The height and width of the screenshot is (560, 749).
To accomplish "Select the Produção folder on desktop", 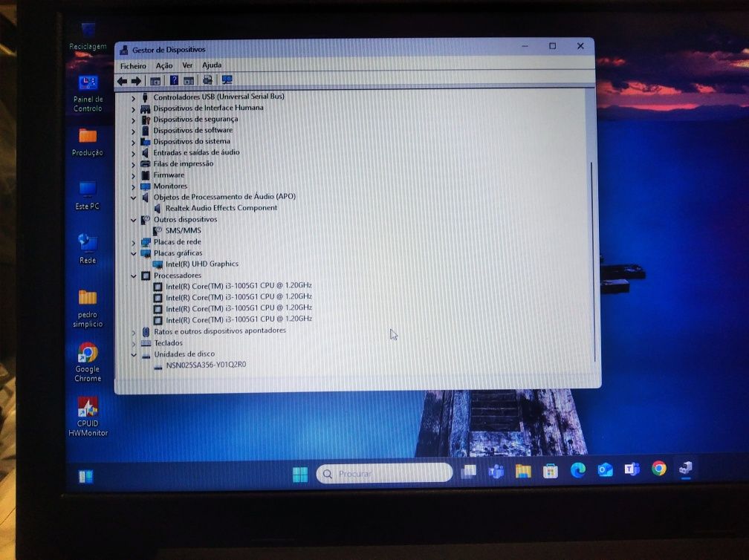I will pos(88,143).
